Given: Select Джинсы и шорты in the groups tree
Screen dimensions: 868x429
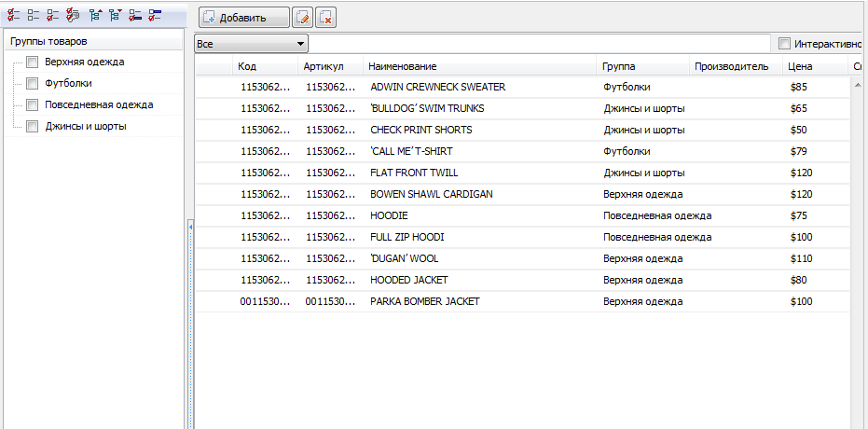Looking at the screenshot, I should pyautogui.click(x=86, y=126).
